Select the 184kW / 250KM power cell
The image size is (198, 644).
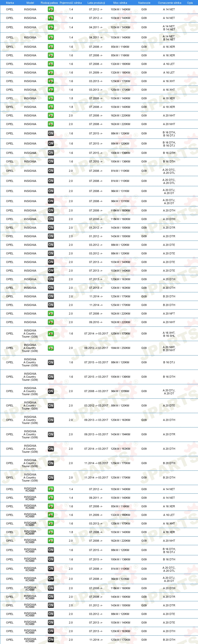(x=121, y=348)
